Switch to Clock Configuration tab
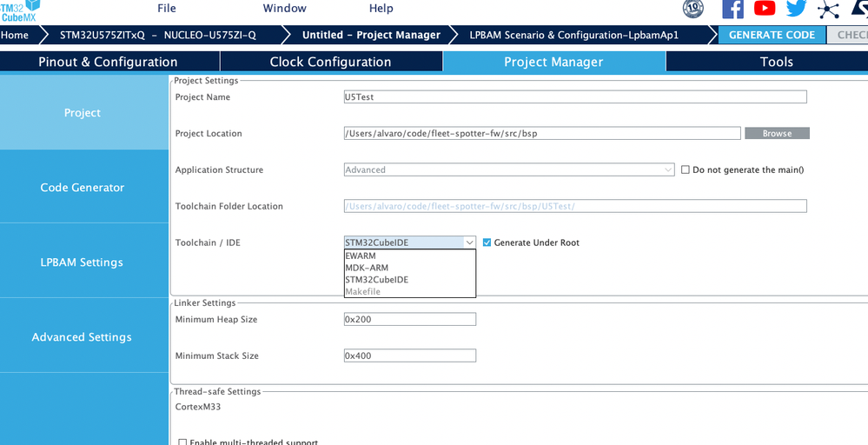This screenshot has height=445, width=868. click(330, 62)
